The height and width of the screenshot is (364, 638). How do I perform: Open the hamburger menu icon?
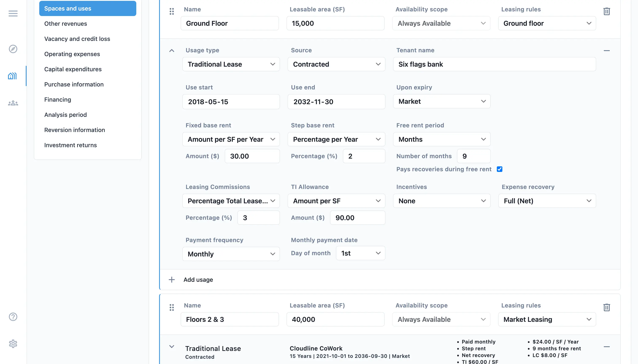13,13
